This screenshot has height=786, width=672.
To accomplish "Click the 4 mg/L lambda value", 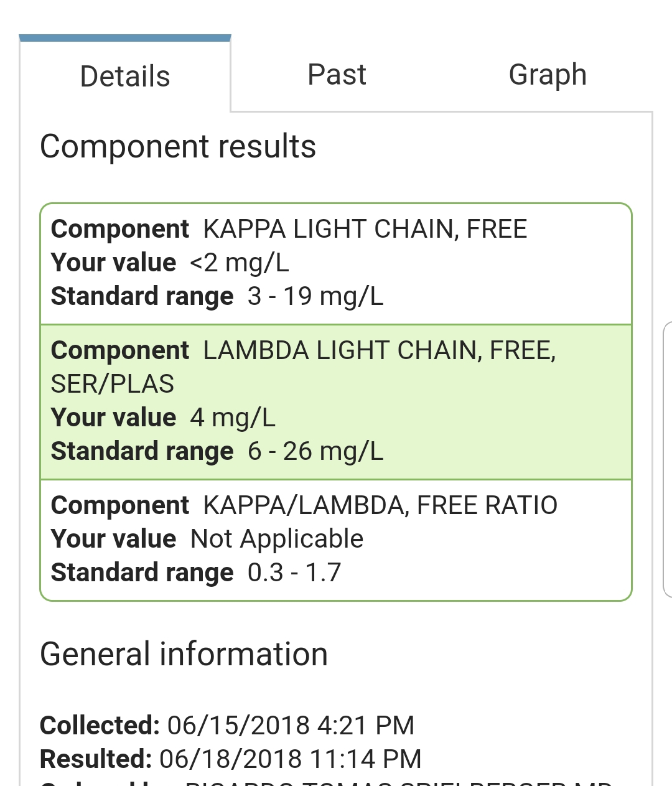I will point(233,418).
